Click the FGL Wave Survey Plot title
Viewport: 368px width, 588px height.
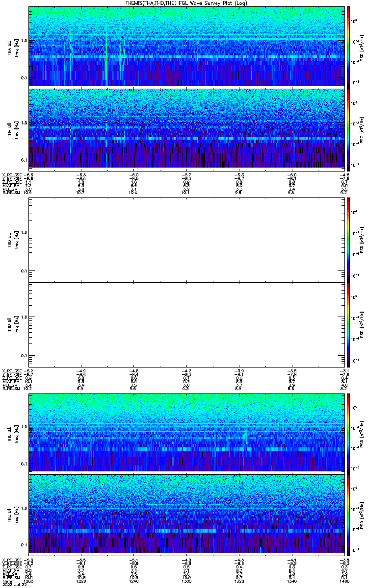click(184, 3)
